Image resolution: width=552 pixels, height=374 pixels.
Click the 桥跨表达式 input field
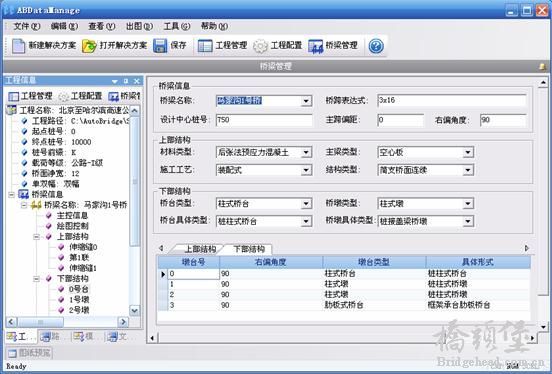pos(452,100)
